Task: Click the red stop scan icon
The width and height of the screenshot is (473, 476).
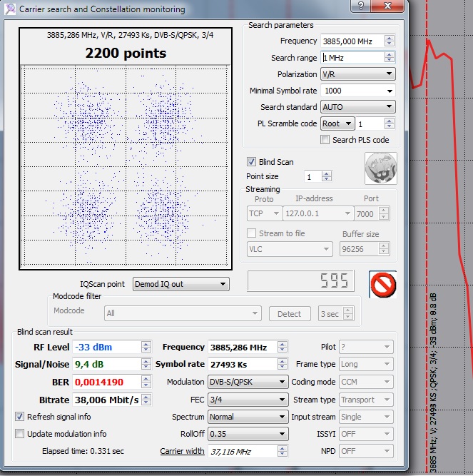Action: 383,285
